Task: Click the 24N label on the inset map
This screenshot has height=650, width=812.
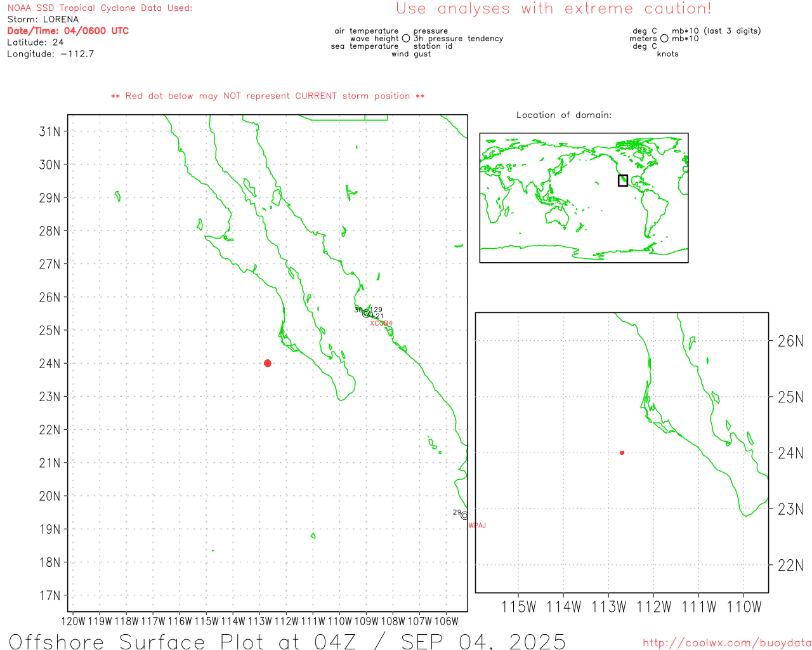Action: 790,453
